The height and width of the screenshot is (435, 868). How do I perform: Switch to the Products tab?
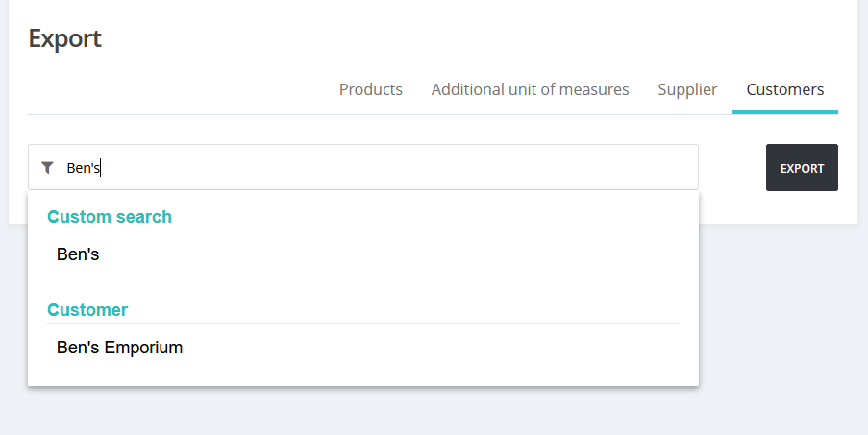click(x=370, y=89)
